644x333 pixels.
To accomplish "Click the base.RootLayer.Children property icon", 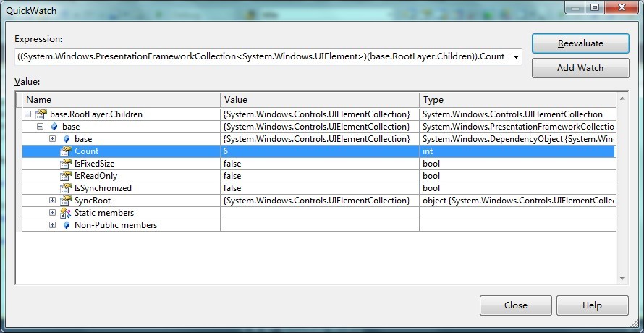I will pyautogui.click(x=41, y=114).
